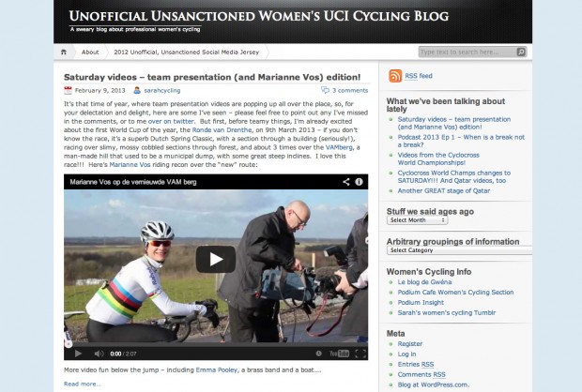The height and width of the screenshot is (392, 582).
Task: Open the orange RSS feed icon
Action: (395, 76)
